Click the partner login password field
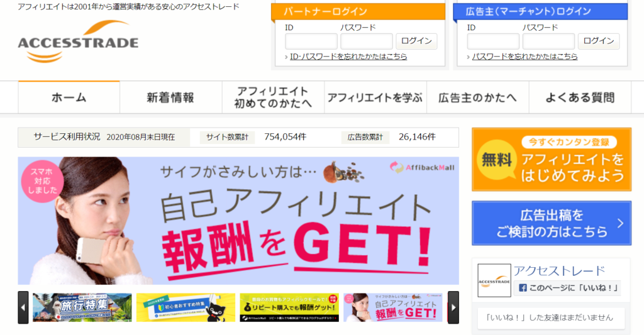Screen dimensions: 644x335 [367, 41]
